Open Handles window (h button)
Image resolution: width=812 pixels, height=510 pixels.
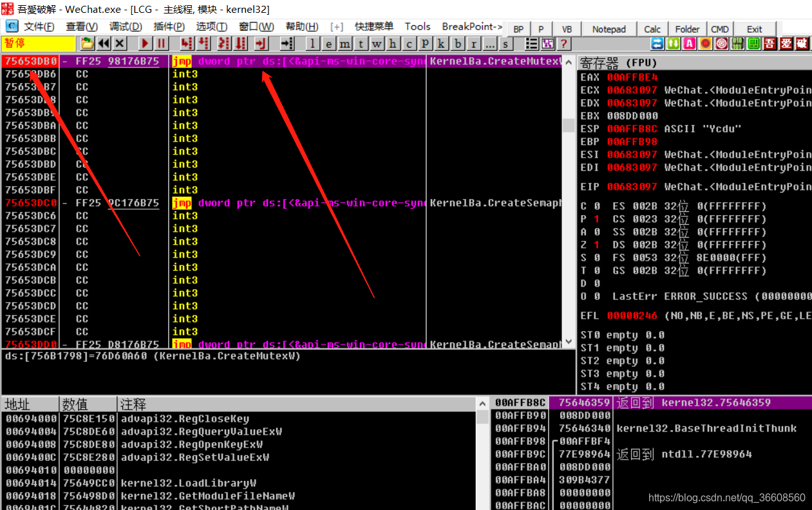[393, 44]
